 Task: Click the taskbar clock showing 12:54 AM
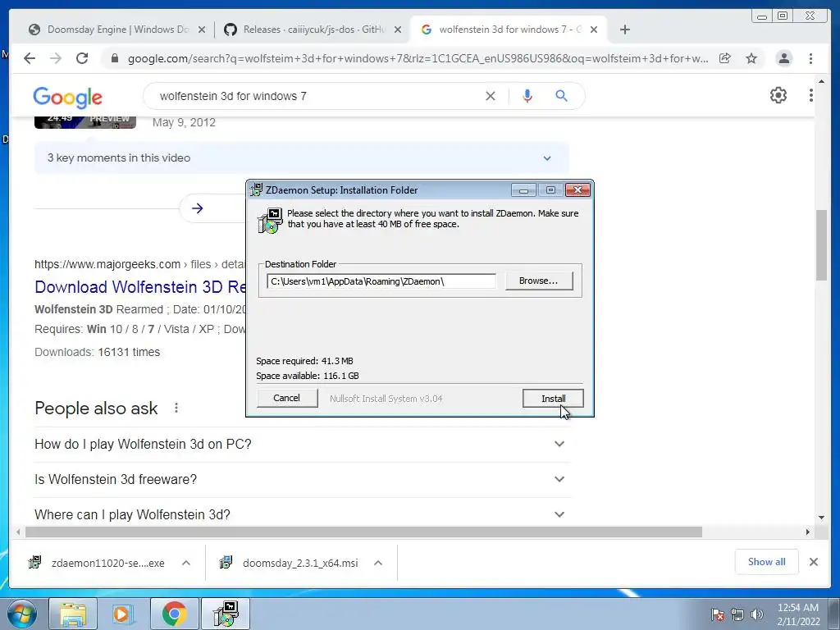click(798, 614)
